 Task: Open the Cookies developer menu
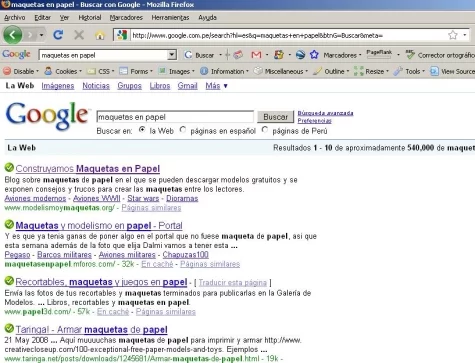(63, 71)
